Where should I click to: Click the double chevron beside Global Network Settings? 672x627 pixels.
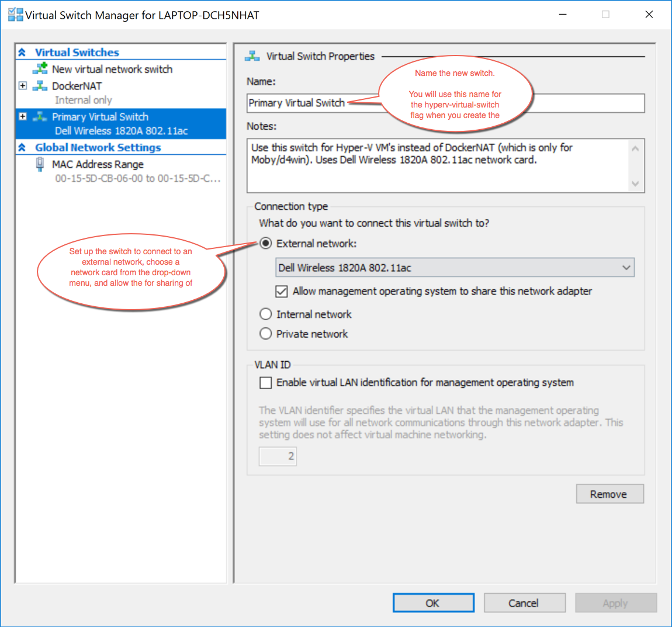21,147
